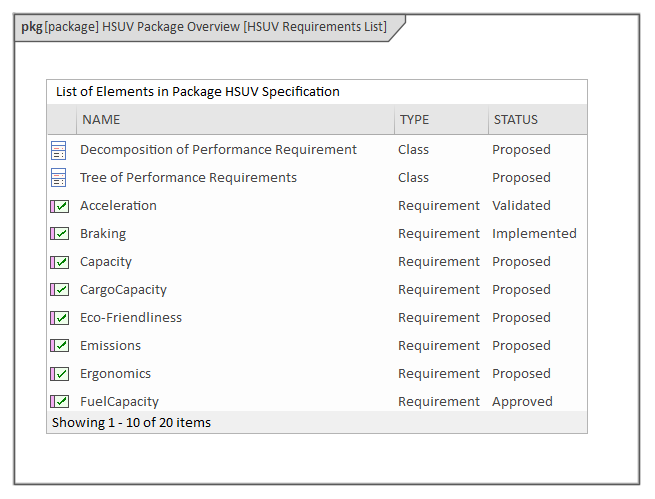The image size is (655, 499).
Task: Click the CargoCapacity requirement icon
Action: (x=59, y=290)
